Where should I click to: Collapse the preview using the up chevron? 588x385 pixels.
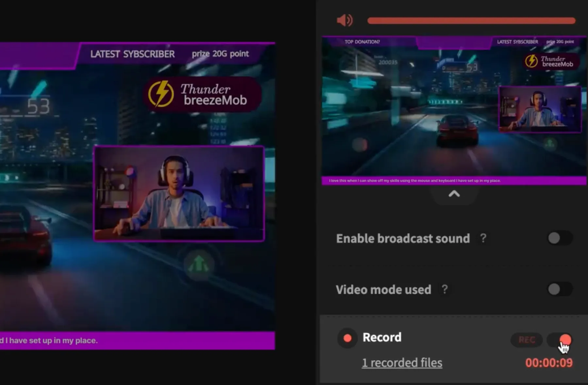click(454, 194)
